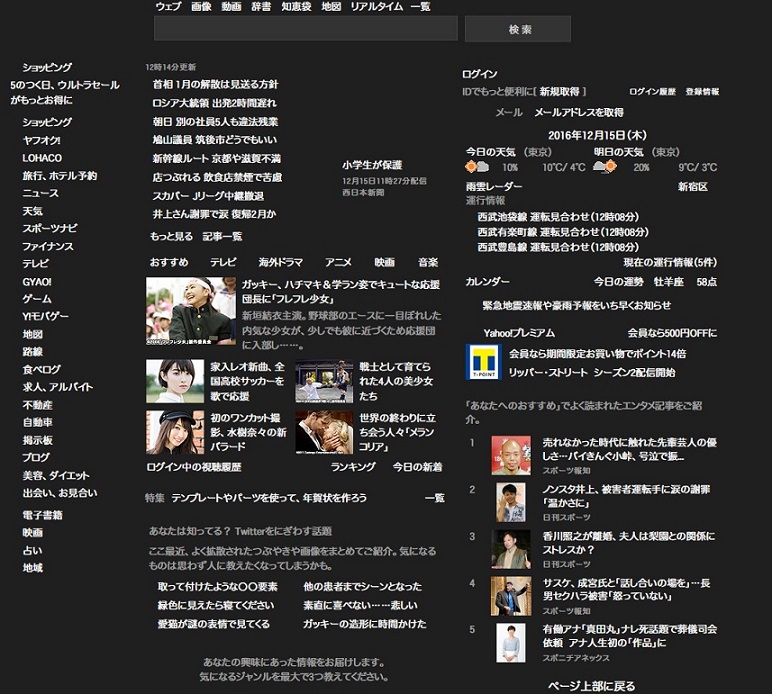The height and width of the screenshot is (694, 772).
Task: Click the ログイン link
Action: pyautogui.click(x=480, y=74)
